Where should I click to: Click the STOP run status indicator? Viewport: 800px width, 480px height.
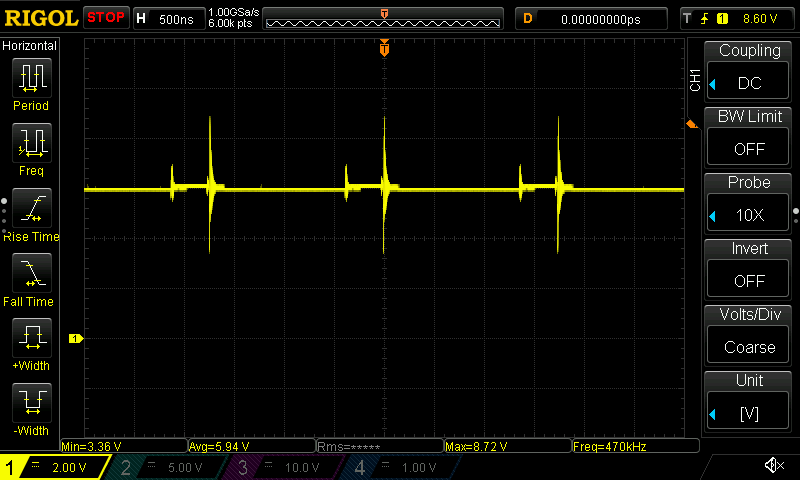106,18
